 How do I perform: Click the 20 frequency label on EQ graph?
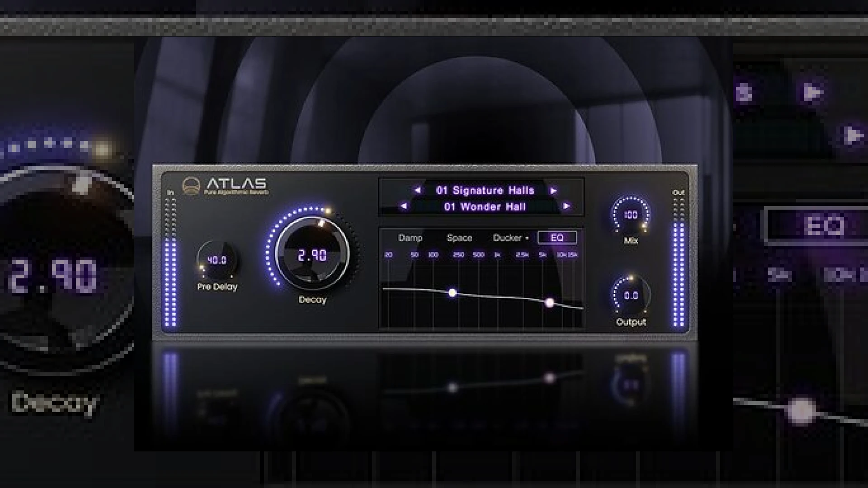click(388, 255)
